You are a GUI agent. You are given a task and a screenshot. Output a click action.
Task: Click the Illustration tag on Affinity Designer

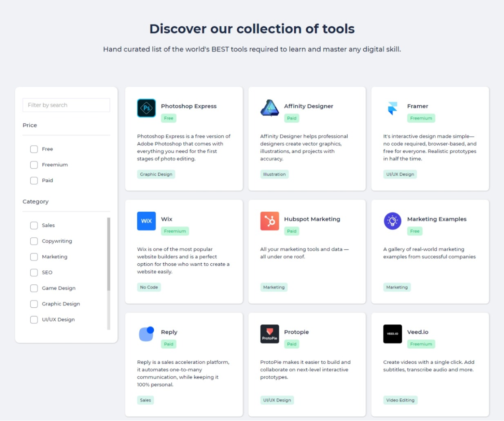[274, 174]
